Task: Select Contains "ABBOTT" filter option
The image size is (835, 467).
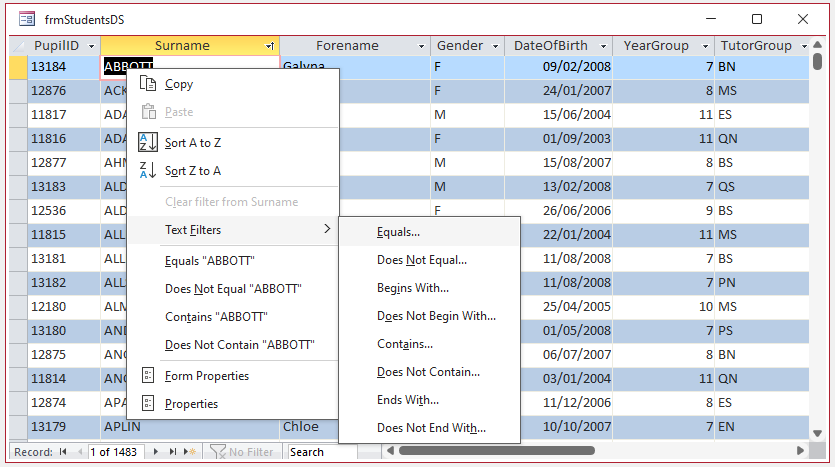Action: pos(233,316)
